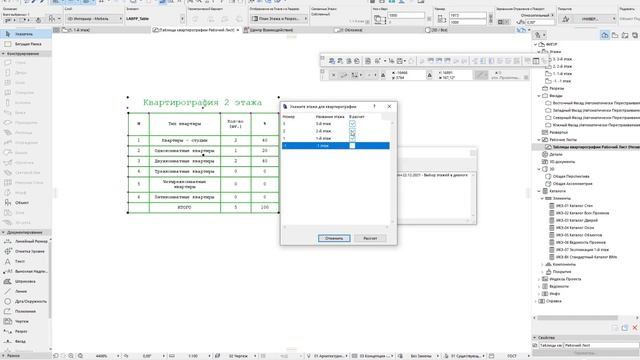The image size is (640, 360).
Task: Select the Фасад elevation tool
Action: click(25, 341)
